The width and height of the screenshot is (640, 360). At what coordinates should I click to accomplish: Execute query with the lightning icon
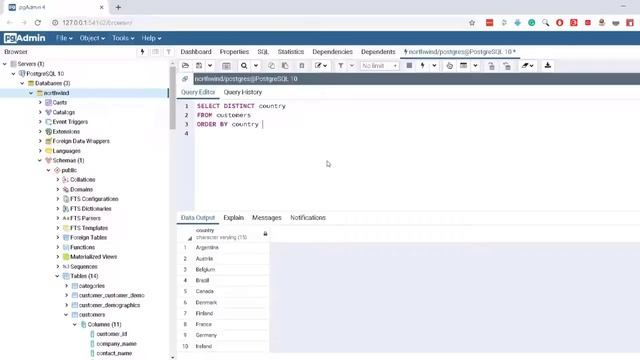pyautogui.click(x=422, y=66)
